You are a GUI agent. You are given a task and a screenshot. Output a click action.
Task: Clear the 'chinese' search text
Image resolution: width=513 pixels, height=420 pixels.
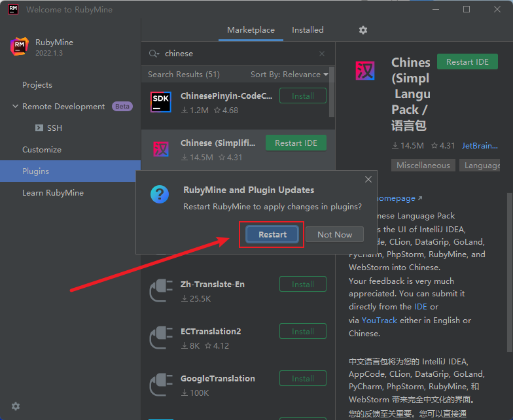click(x=322, y=54)
